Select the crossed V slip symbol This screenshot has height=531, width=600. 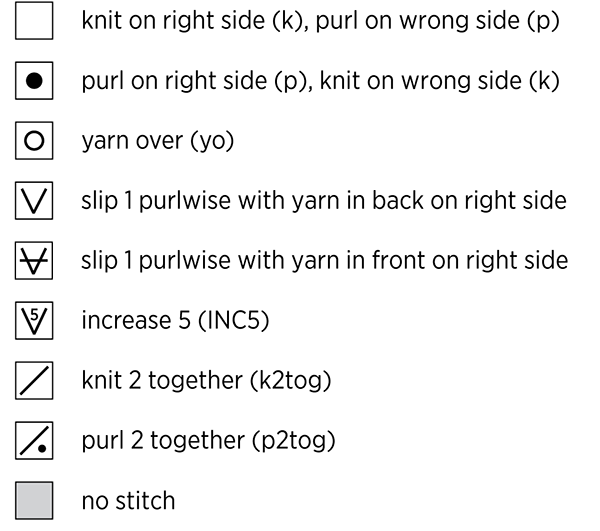(x=34, y=261)
